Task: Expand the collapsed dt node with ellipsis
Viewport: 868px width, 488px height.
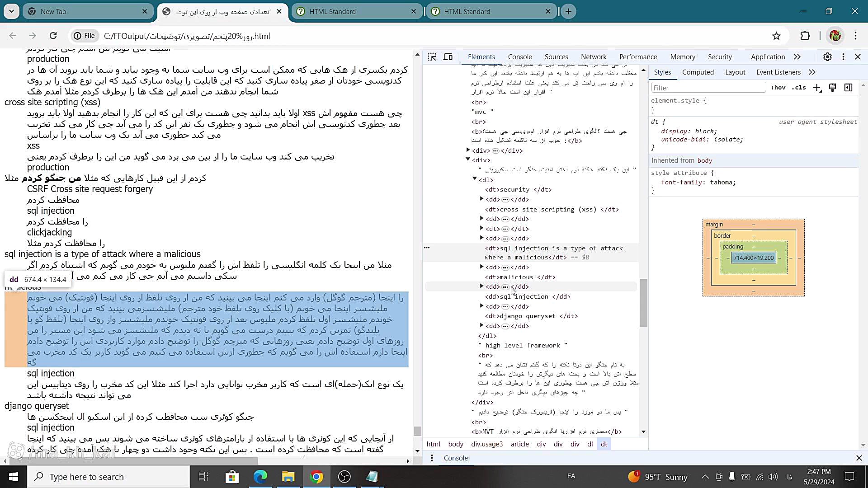Action: (x=481, y=228)
